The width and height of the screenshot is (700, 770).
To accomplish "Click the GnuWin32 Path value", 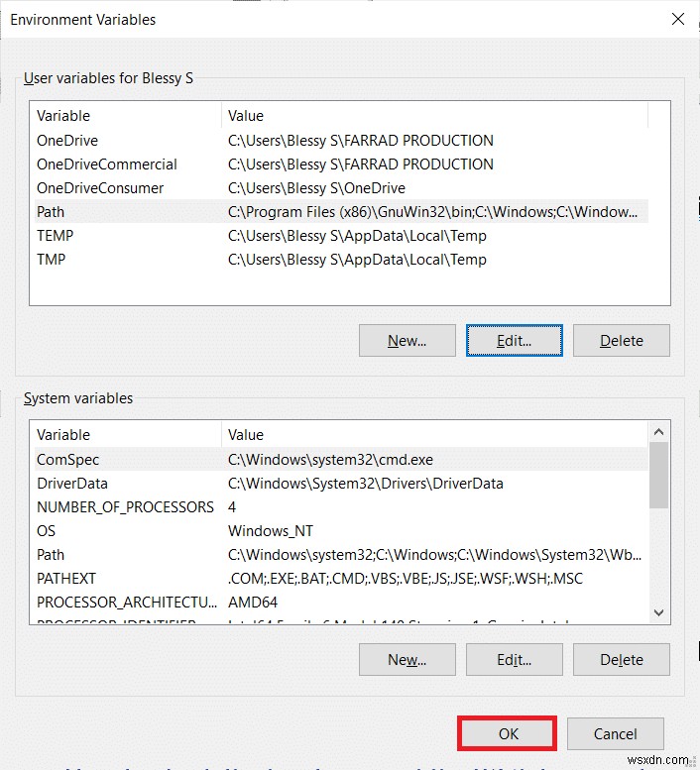I will click(432, 212).
